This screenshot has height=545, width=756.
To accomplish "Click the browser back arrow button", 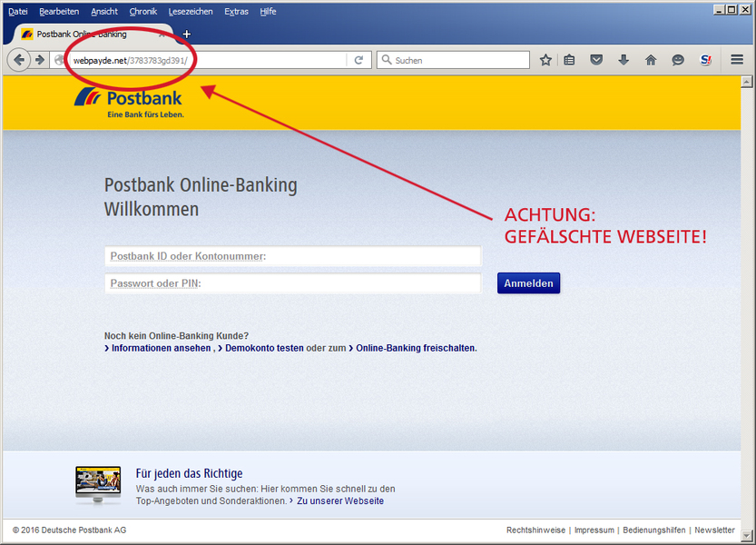I will (18, 60).
